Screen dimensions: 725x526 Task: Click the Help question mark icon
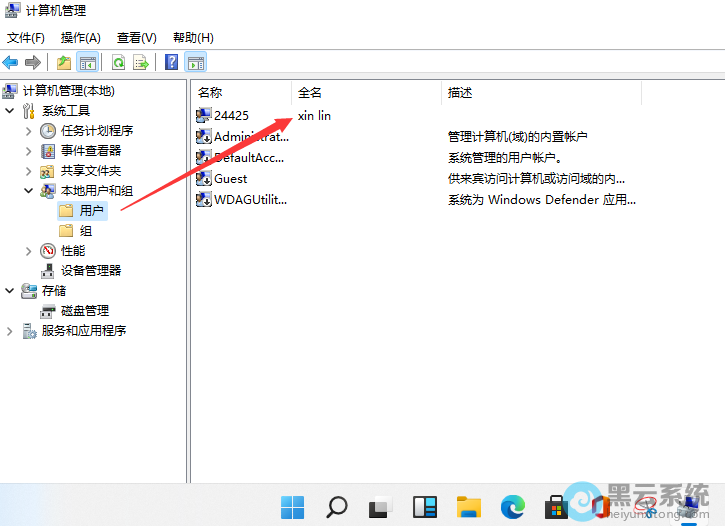(x=172, y=62)
